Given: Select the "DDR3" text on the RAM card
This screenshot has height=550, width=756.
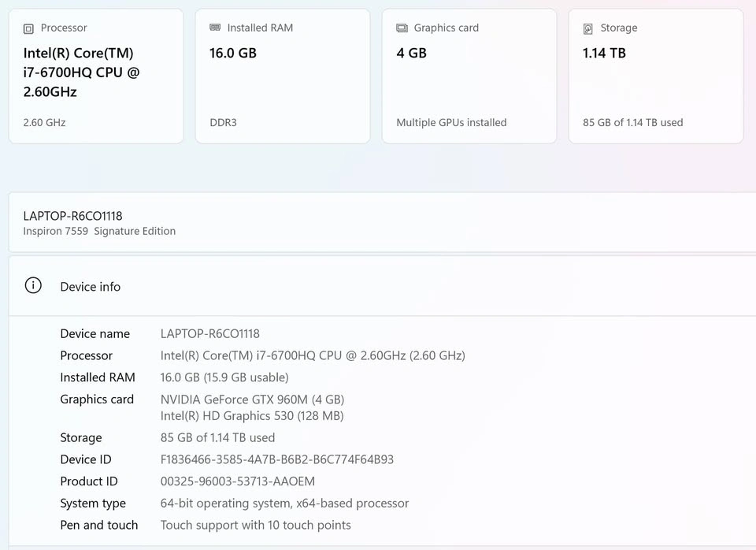Looking at the screenshot, I should [x=223, y=123].
